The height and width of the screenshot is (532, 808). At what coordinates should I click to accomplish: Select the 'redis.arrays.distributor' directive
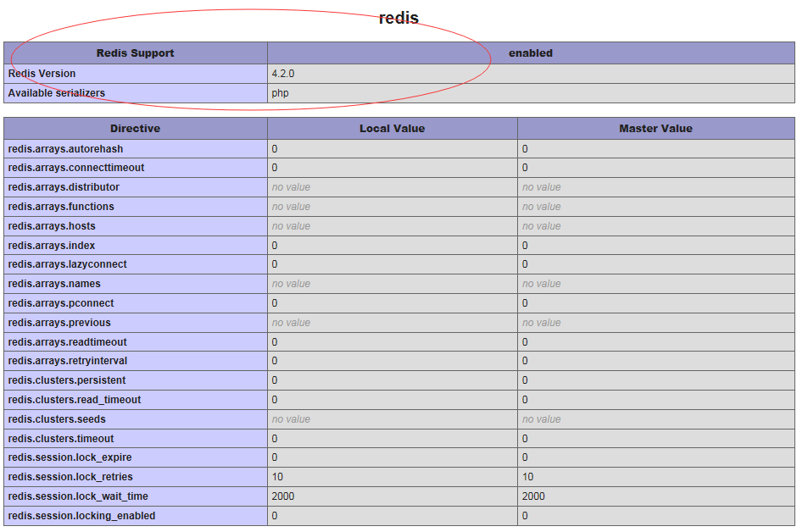pyautogui.click(x=64, y=187)
